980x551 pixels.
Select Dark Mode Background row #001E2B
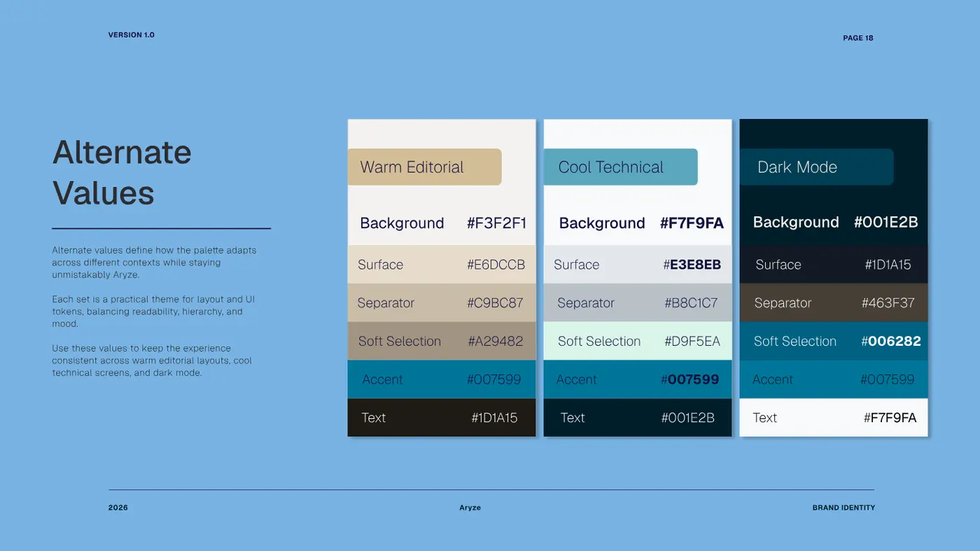pos(834,223)
